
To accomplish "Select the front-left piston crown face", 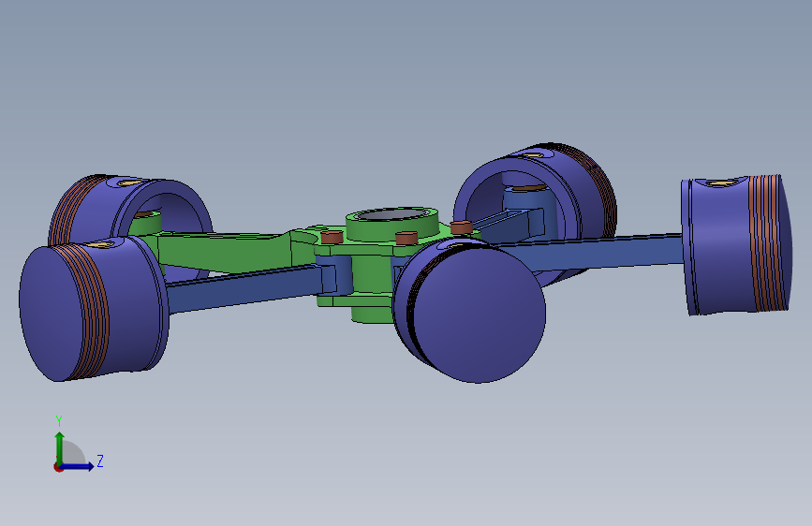I will click(50, 314).
